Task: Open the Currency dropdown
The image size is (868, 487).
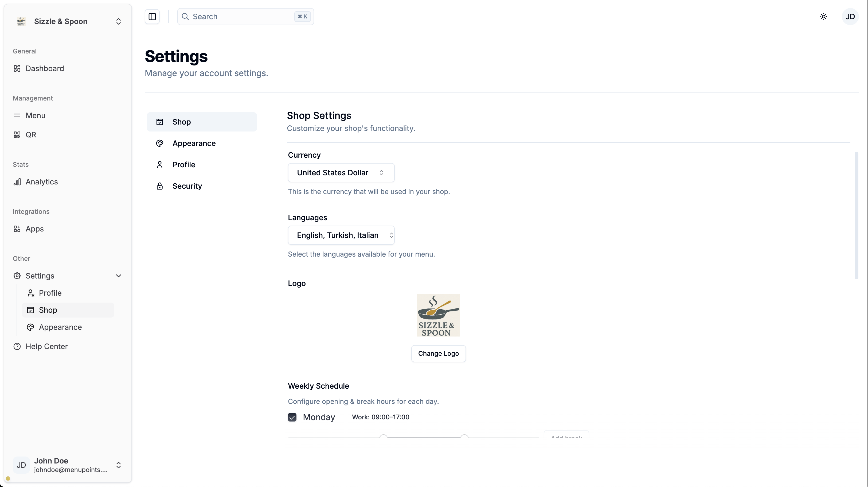Action: click(341, 173)
